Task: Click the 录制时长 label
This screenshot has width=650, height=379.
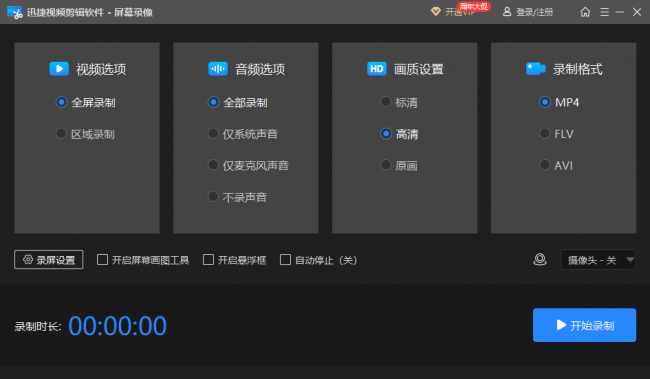Action: (38, 327)
